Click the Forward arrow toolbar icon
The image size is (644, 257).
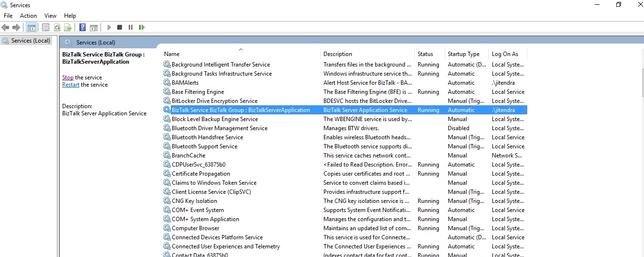pyautogui.click(x=16, y=27)
